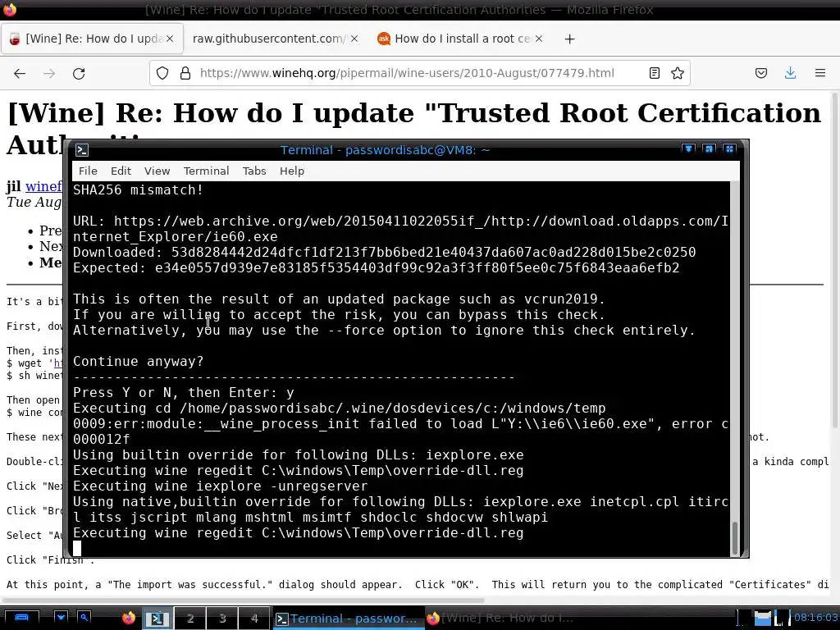Close the raw.githubusercontent.com tab

[354, 39]
